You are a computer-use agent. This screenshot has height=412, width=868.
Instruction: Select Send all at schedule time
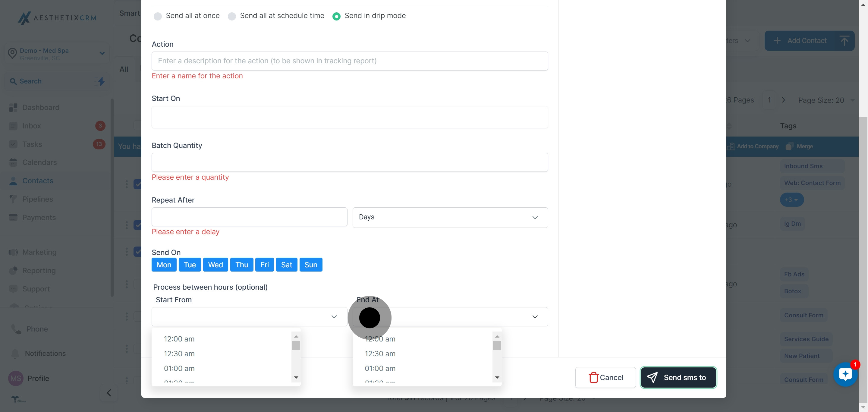pos(232,16)
